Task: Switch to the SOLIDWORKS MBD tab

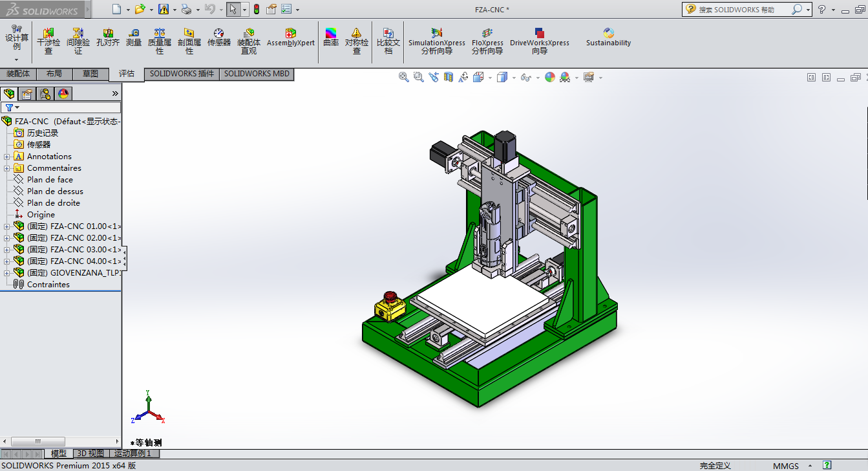Action: [x=257, y=74]
